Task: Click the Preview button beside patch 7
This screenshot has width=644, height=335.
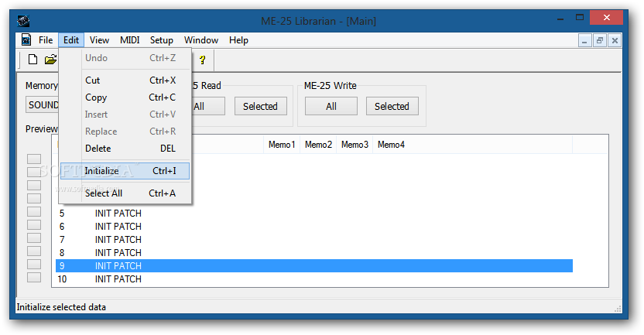Action: click(x=34, y=238)
